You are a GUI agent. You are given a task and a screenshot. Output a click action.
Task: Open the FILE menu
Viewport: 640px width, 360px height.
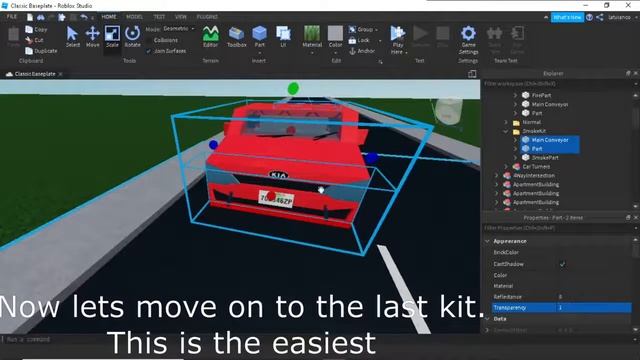point(12,17)
